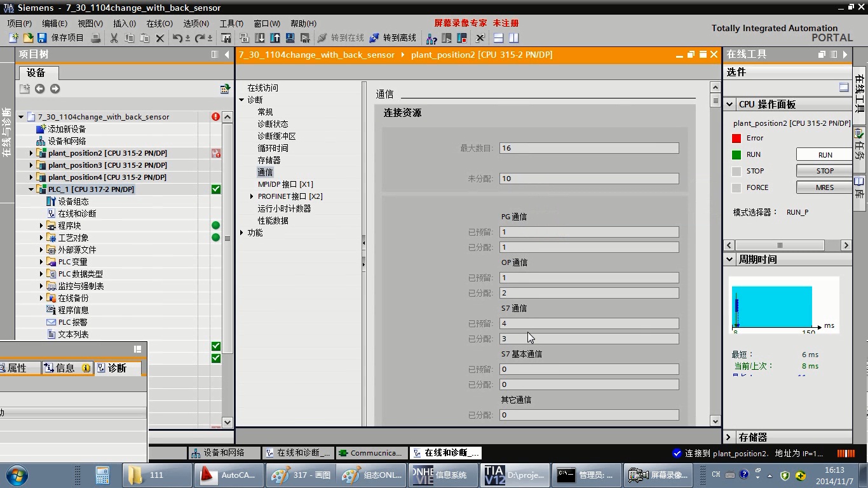This screenshot has width=868, height=488.
Task: Expand the 存储器 section in online tools
Action: 730,437
